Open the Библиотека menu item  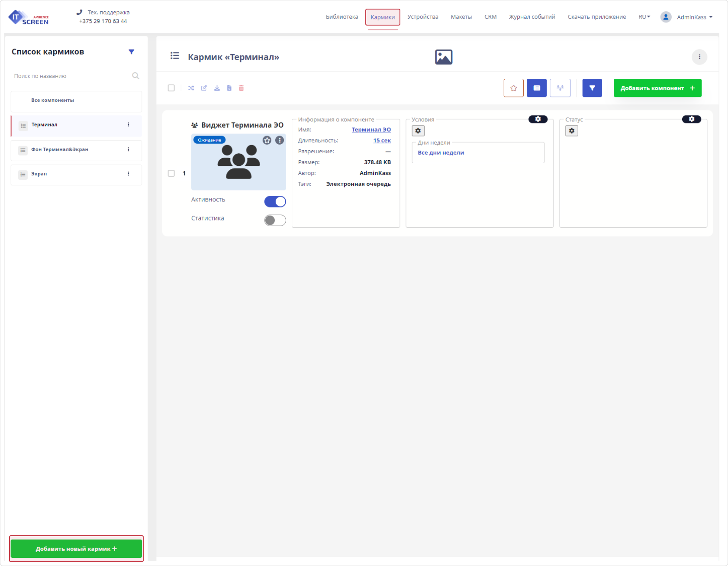341,17
